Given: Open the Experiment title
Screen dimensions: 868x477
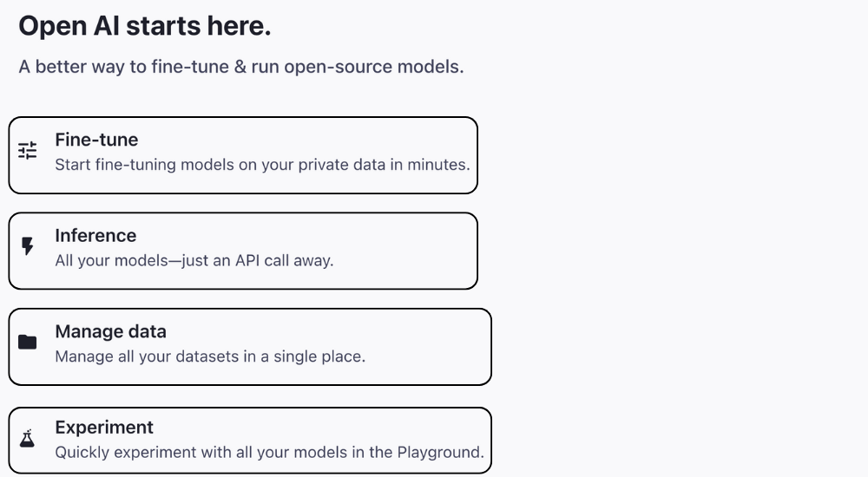Looking at the screenshot, I should pyautogui.click(x=104, y=428).
